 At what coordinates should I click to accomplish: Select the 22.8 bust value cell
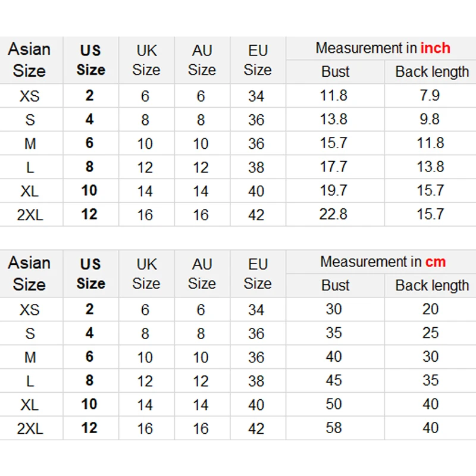tap(333, 214)
